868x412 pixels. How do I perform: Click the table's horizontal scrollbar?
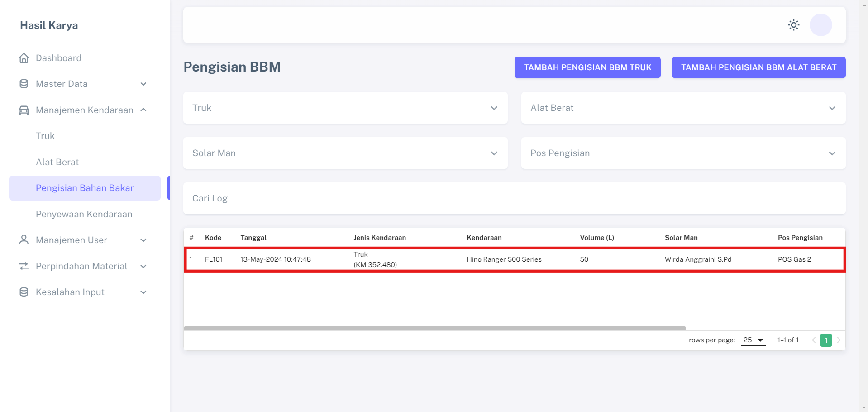[434, 328]
